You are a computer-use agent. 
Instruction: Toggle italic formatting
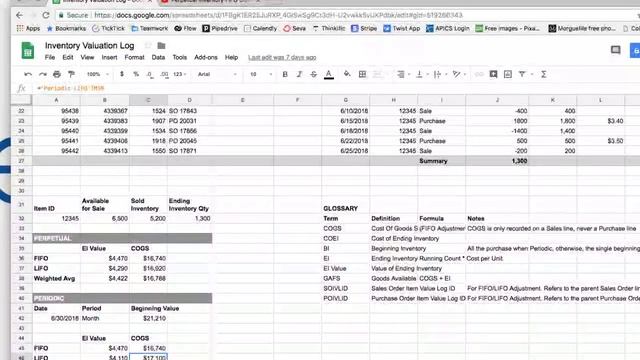(x=299, y=74)
